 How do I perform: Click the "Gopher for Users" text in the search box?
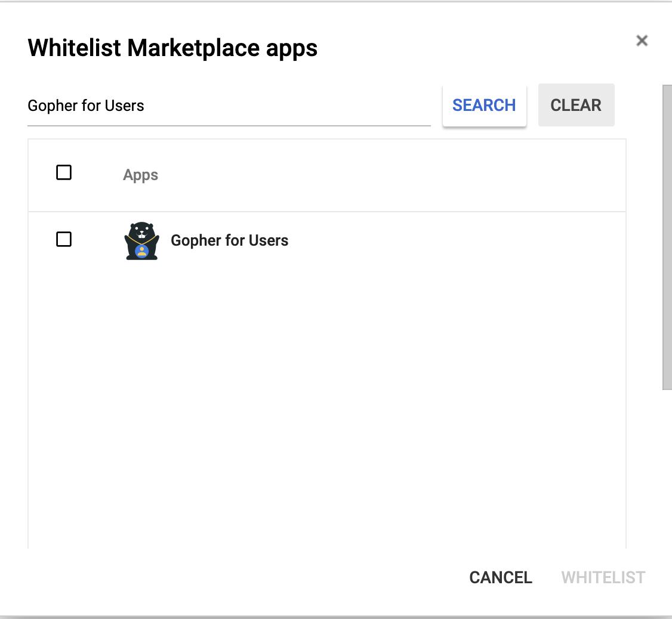86,106
